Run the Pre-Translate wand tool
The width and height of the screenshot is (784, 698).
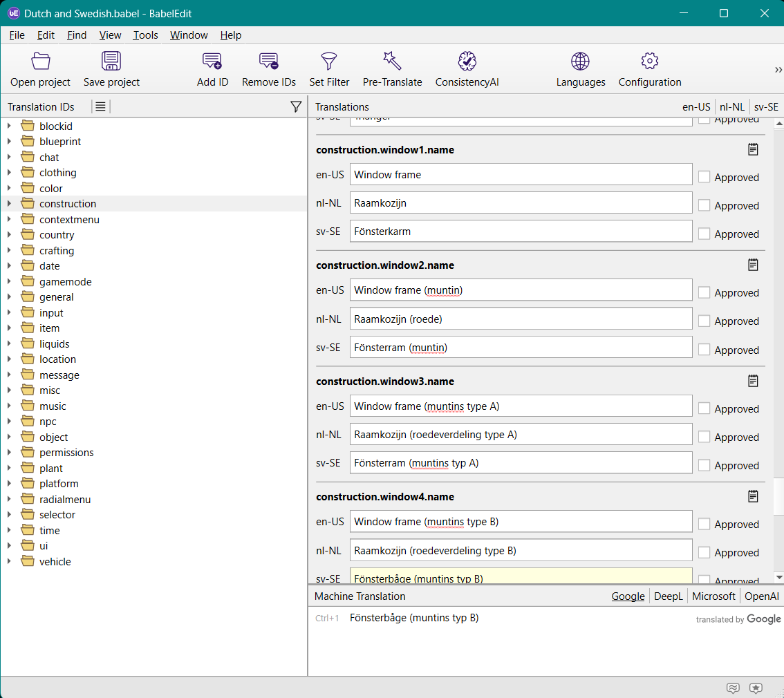(392, 62)
